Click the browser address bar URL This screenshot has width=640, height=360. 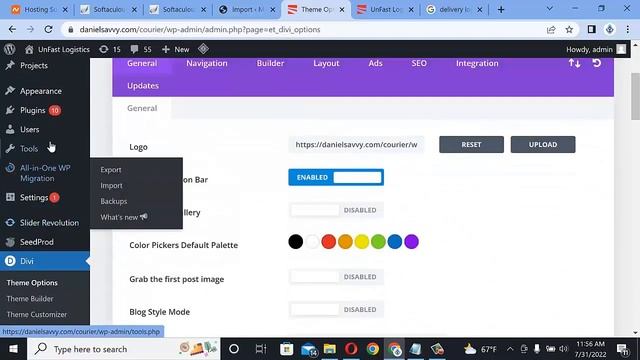200,29
